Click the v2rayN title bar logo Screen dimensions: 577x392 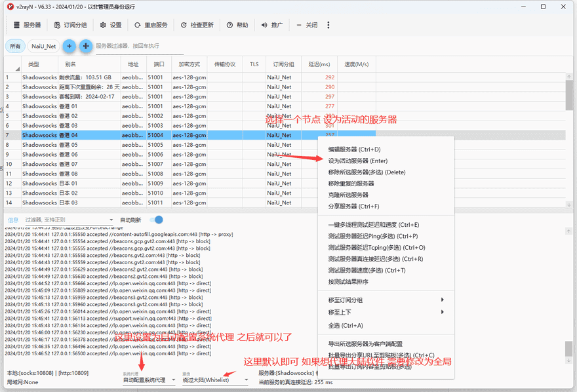click(x=10, y=7)
